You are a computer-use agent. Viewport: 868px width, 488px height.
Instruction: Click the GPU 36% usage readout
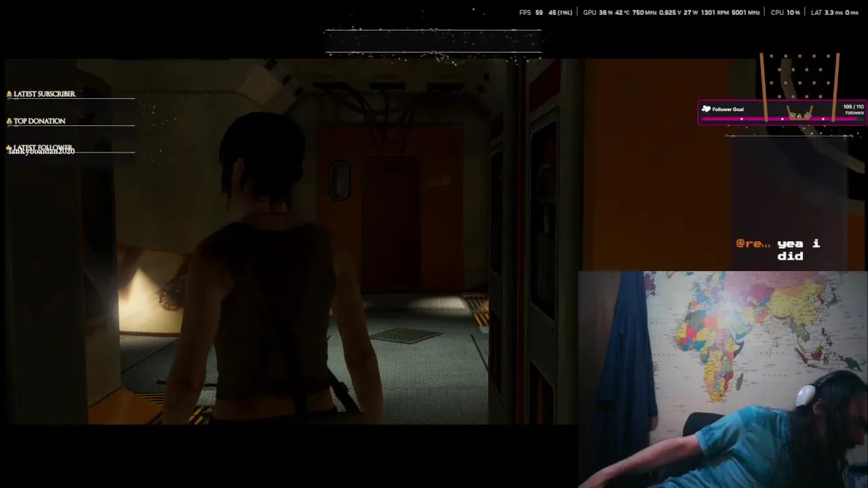click(x=597, y=13)
